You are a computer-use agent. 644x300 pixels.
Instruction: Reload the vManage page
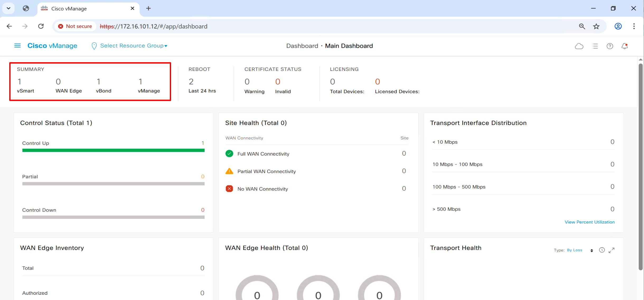[x=41, y=26]
